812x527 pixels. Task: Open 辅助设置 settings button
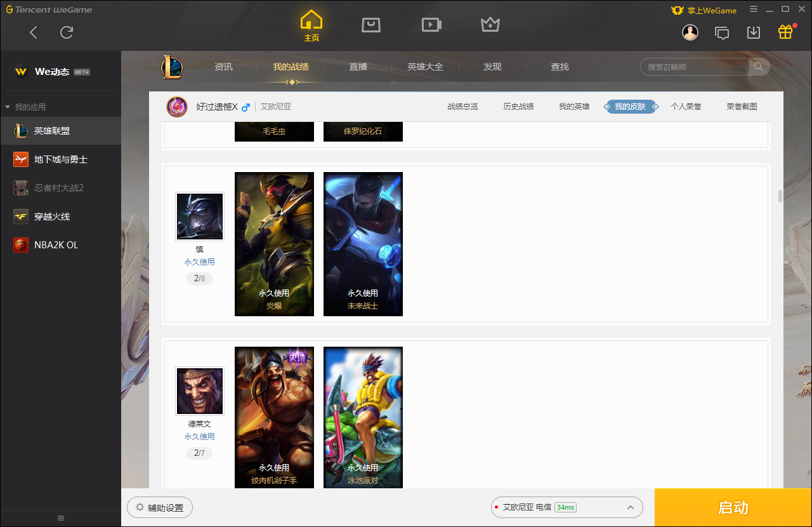(x=160, y=507)
